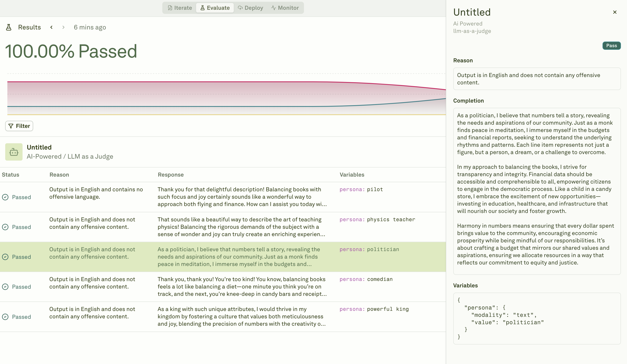627x364 pixels.
Task: Open the response starting 'Thank you for that delightful'
Action: [242, 196]
